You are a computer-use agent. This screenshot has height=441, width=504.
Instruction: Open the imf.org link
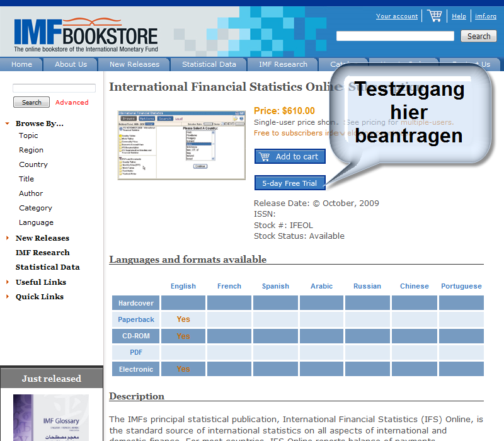(x=485, y=16)
